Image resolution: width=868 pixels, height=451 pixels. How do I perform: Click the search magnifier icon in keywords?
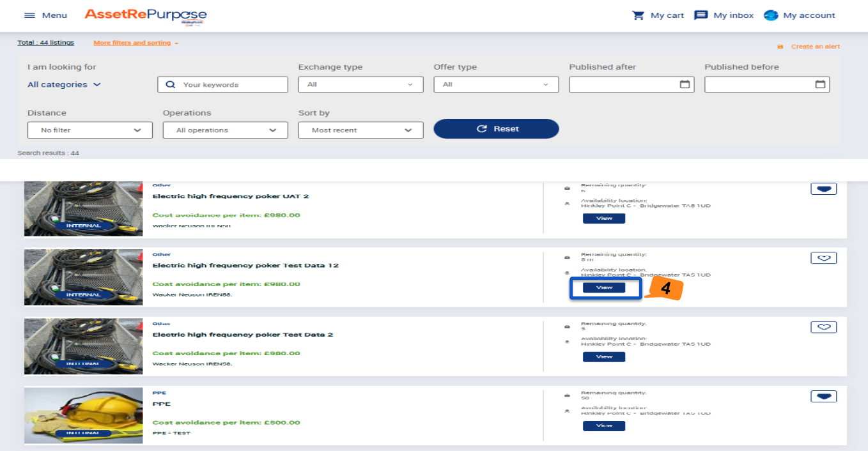(171, 84)
